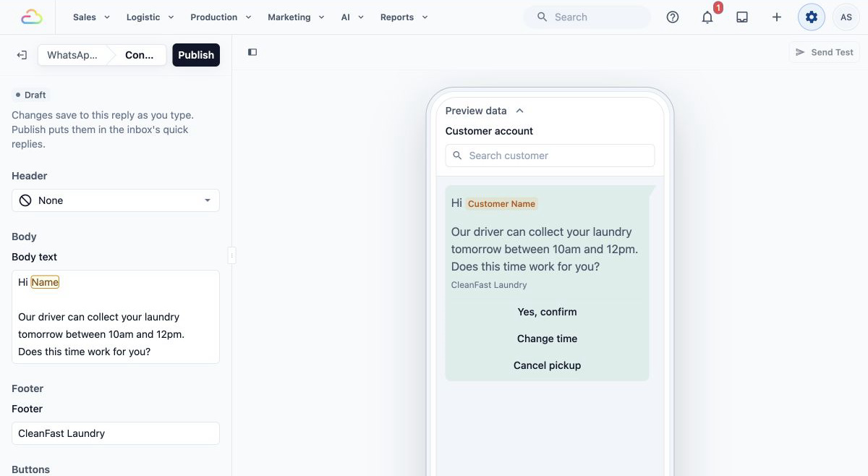Viewport: 868px width, 476px height.
Task: Click the Change time preview button
Action: coord(547,339)
